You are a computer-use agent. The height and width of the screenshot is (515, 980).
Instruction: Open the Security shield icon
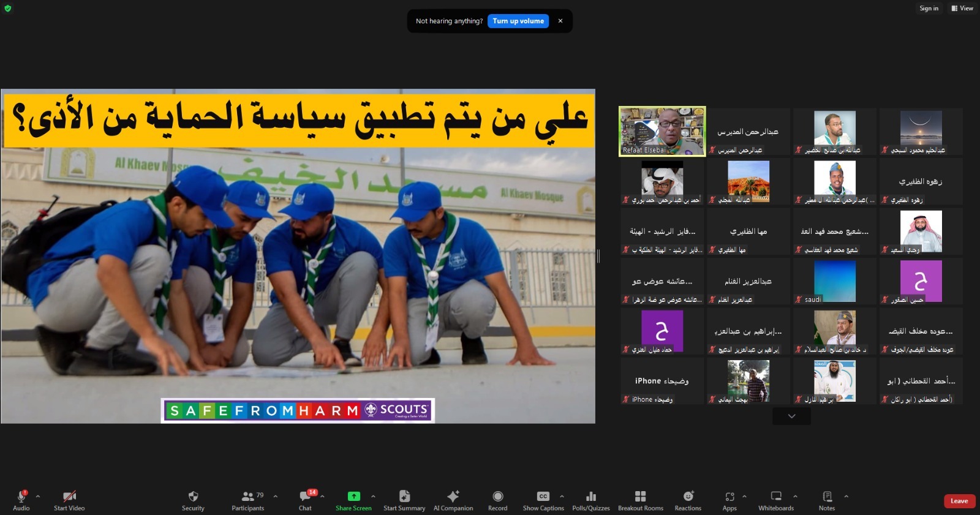click(x=193, y=497)
